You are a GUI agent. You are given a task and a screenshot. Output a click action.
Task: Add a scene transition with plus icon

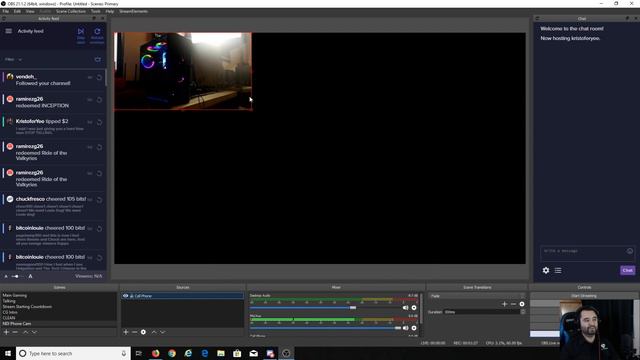(x=504, y=304)
